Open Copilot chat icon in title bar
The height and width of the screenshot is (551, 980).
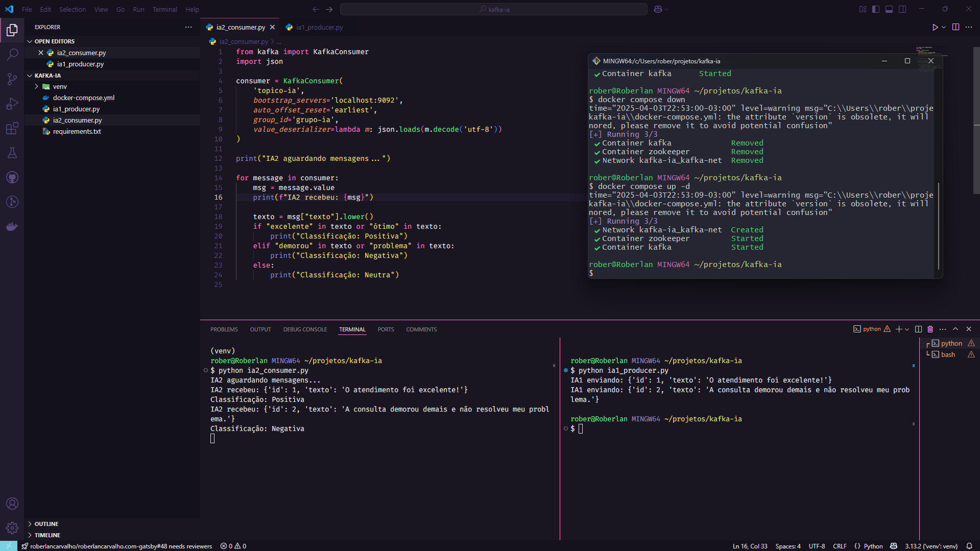point(658,9)
